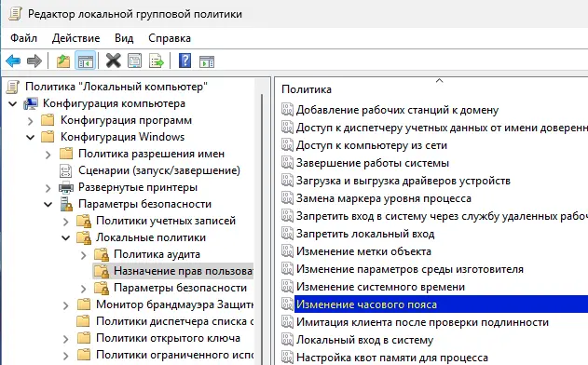Viewport: 588px width, 365px height.
Task: Select Замена маркера уровня процесса
Action: tap(383, 198)
